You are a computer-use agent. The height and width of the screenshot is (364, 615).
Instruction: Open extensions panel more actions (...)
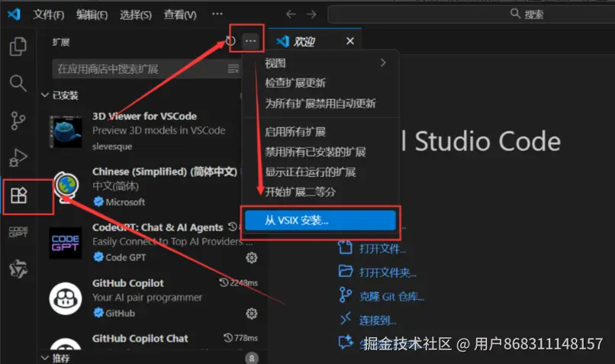250,40
